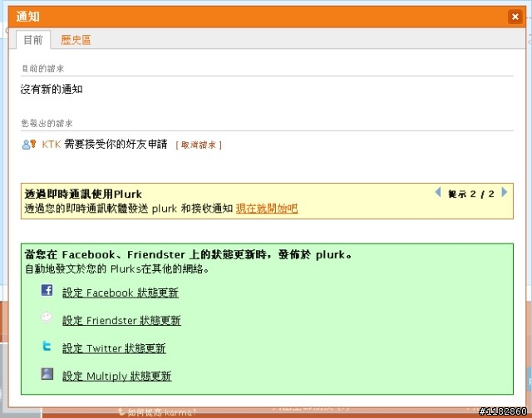532x418 pixels.
Task: Show previous tip with left arrow
Action: [438, 192]
